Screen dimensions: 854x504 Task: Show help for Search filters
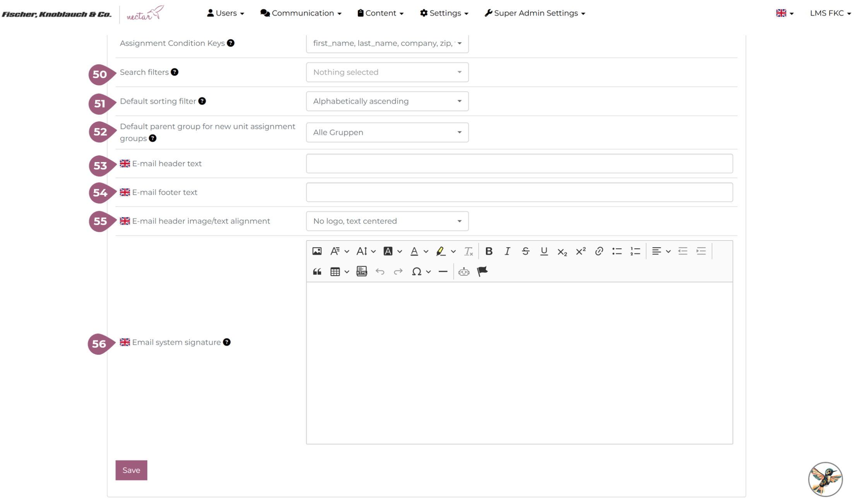pyautogui.click(x=175, y=72)
